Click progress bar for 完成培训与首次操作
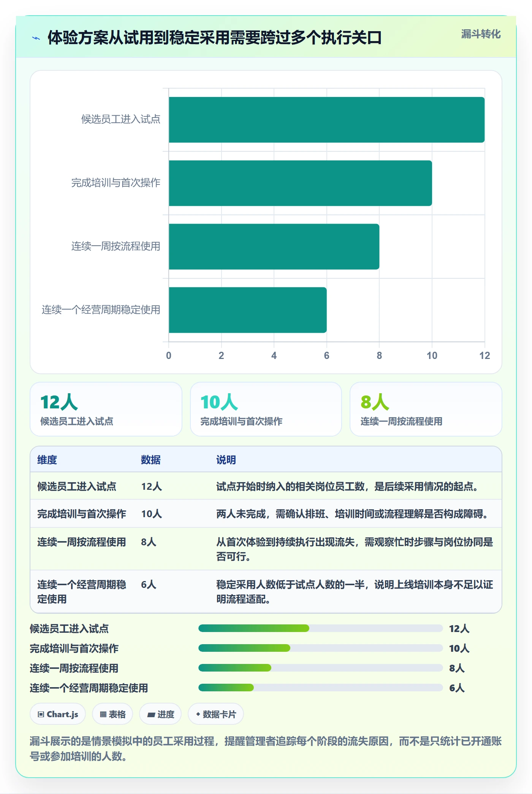The image size is (532, 794). coord(320,648)
